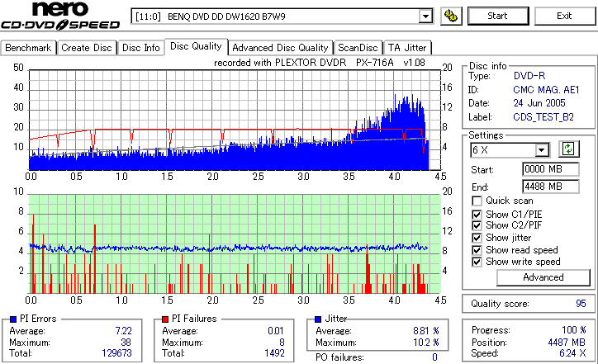Expand the 6 X speed dropdown

click(541, 150)
